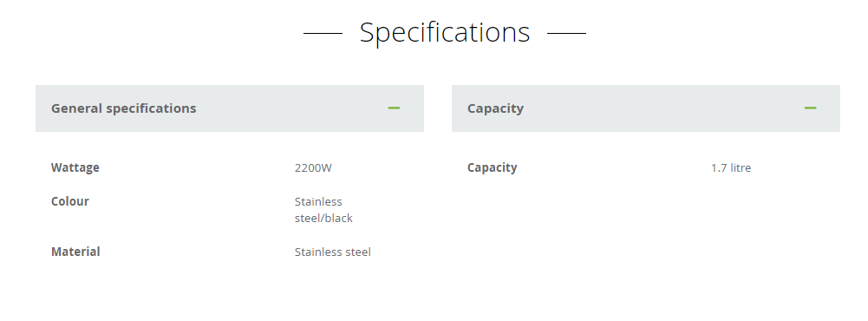Select the Material label
Screen dimensions: 868x321
point(75,252)
